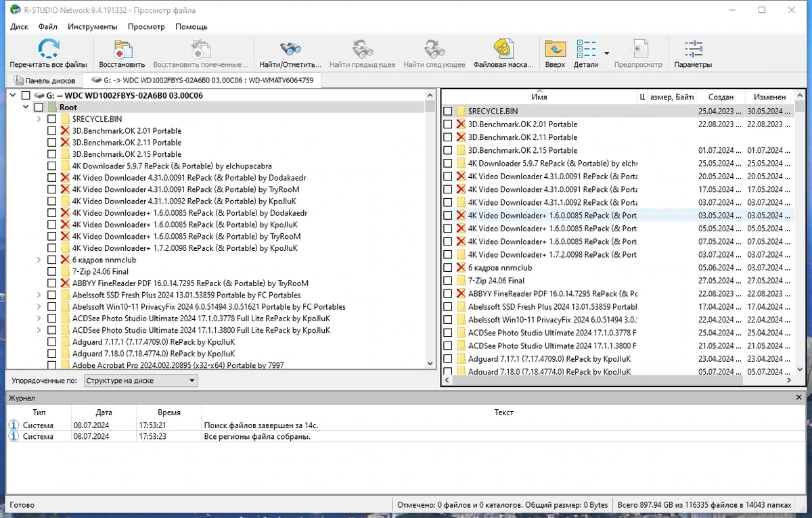The image size is (812, 518).
Task: Click the deleted folder icon for 6 кадров nnmclub in tree
Action: (x=65, y=260)
